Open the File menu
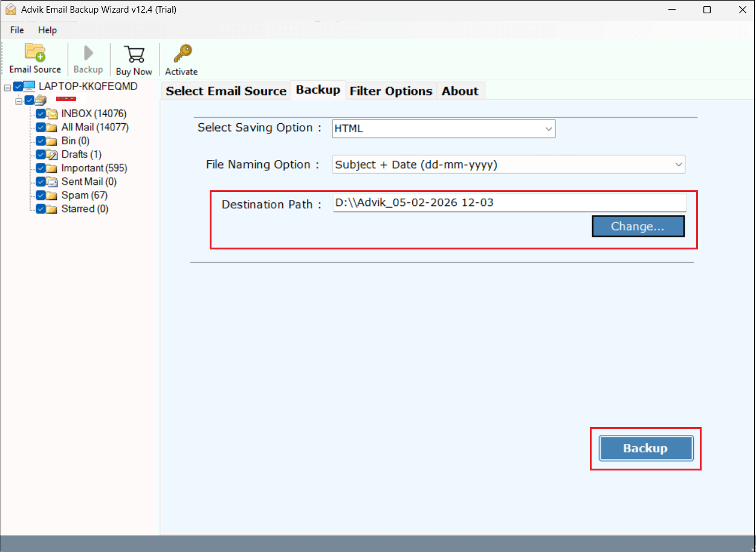This screenshot has width=756, height=552. 16,30
